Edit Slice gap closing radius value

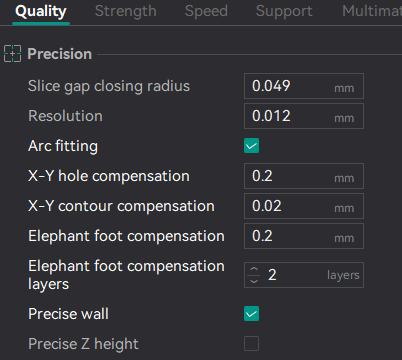click(304, 86)
